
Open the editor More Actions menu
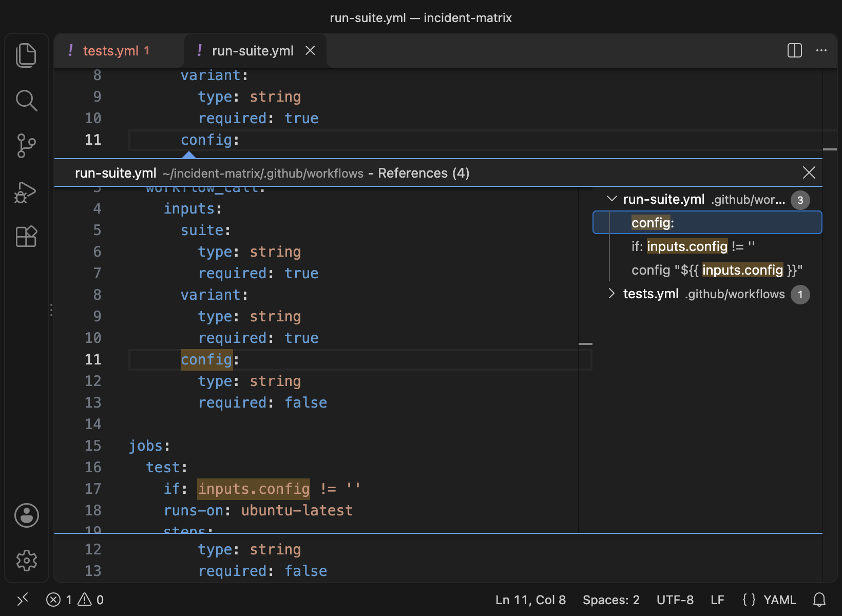pos(821,50)
